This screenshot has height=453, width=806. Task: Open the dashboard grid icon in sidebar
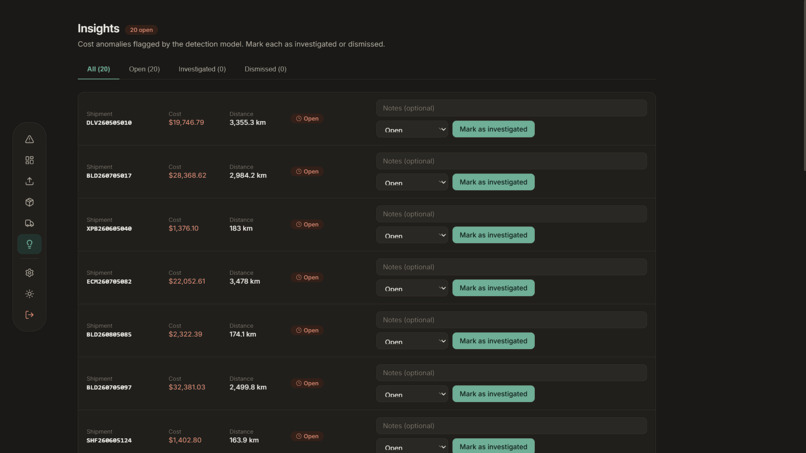[x=29, y=160]
